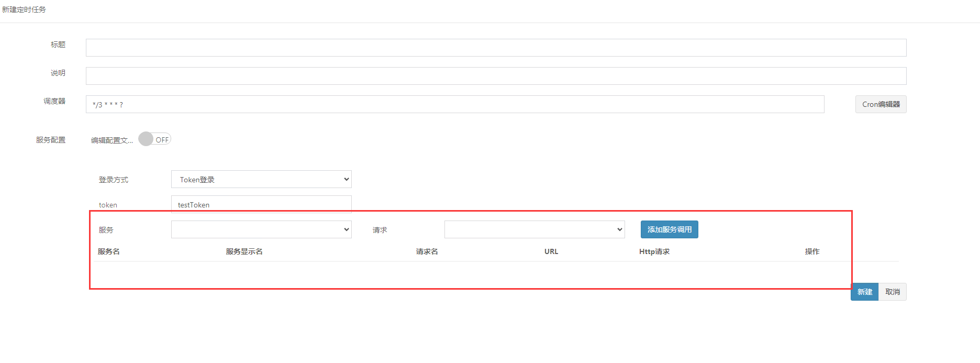
Task: Open the Cron编辑器 editor
Action: tap(881, 104)
